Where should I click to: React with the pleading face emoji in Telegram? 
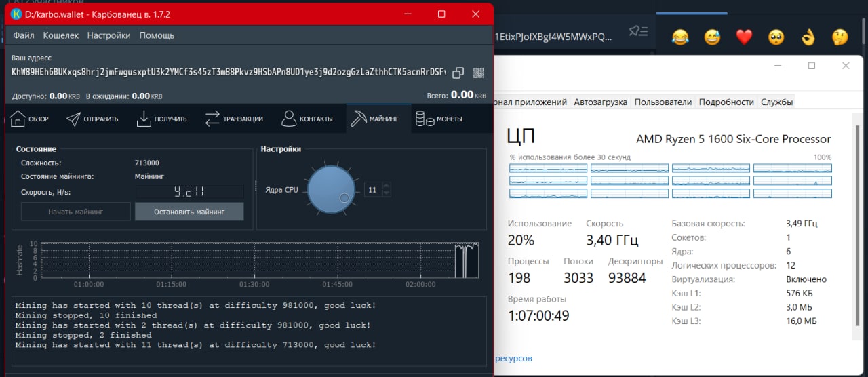(x=776, y=37)
